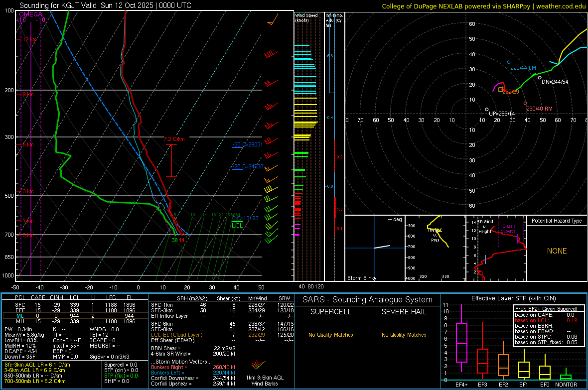The width and height of the screenshot is (588, 390).
Task: Click the 260/40 RM hodograph label
Action: tap(539, 109)
